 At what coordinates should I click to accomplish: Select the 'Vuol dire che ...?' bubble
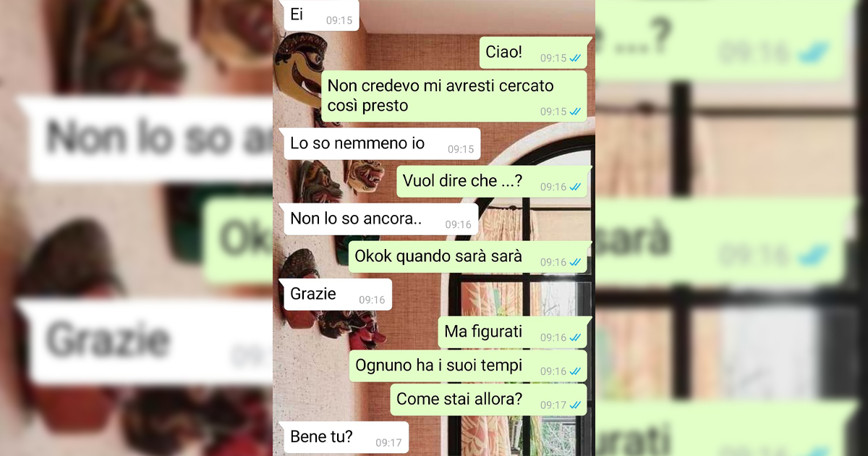pyautogui.click(x=491, y=182)
